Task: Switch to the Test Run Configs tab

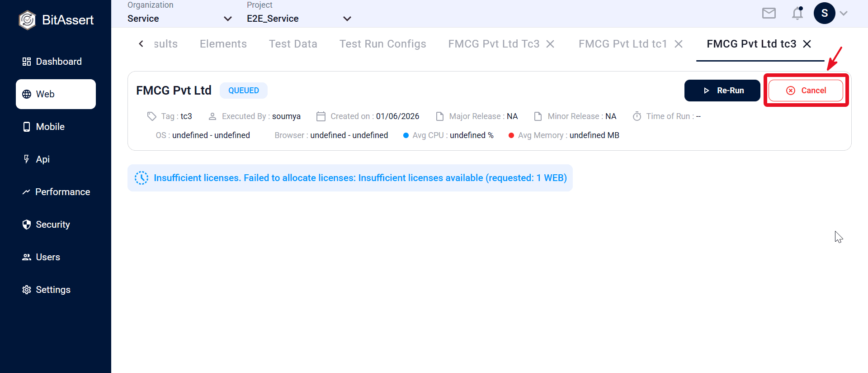Action: pyautogui.click(x=383, y=44)
